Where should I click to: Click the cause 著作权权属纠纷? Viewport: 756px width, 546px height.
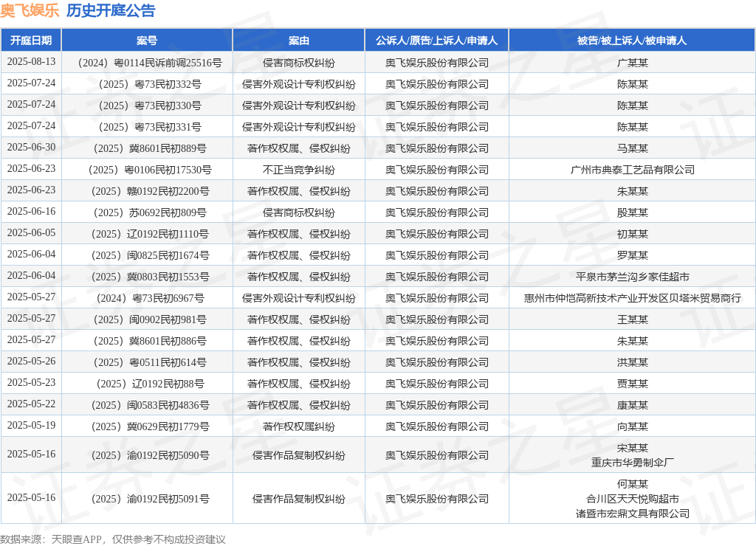298,426
